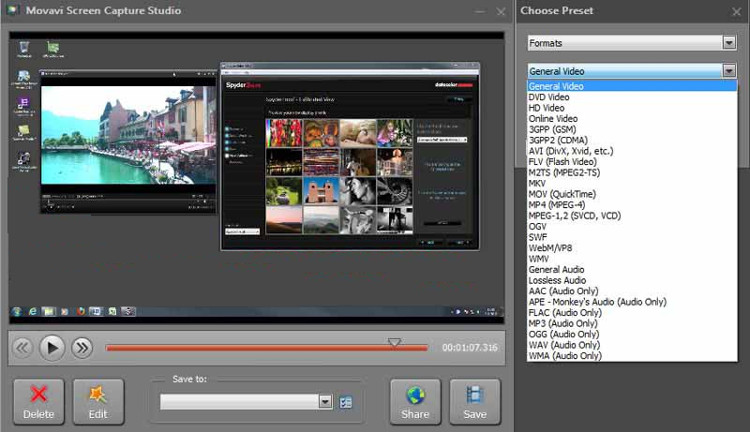Close the Choose Preset panel
The height and width of the screenshot is (432, 750).
pos(736,11)
